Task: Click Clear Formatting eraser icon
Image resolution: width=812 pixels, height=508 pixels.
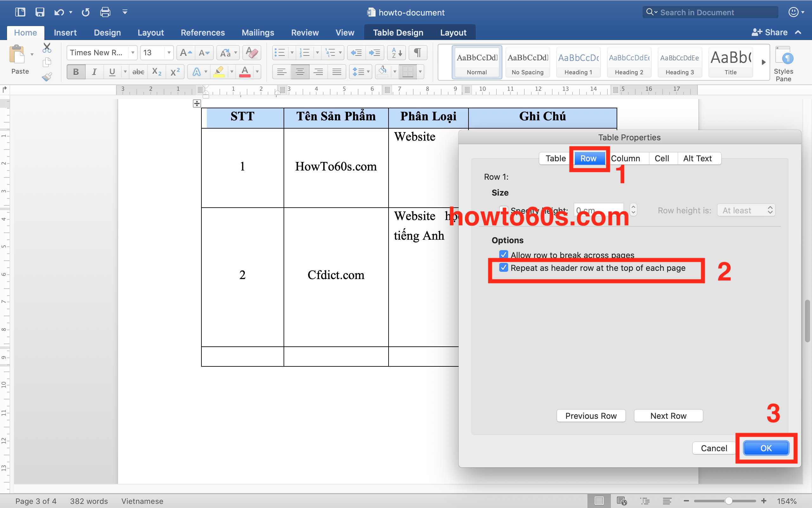Action: (x=252, y=53)
